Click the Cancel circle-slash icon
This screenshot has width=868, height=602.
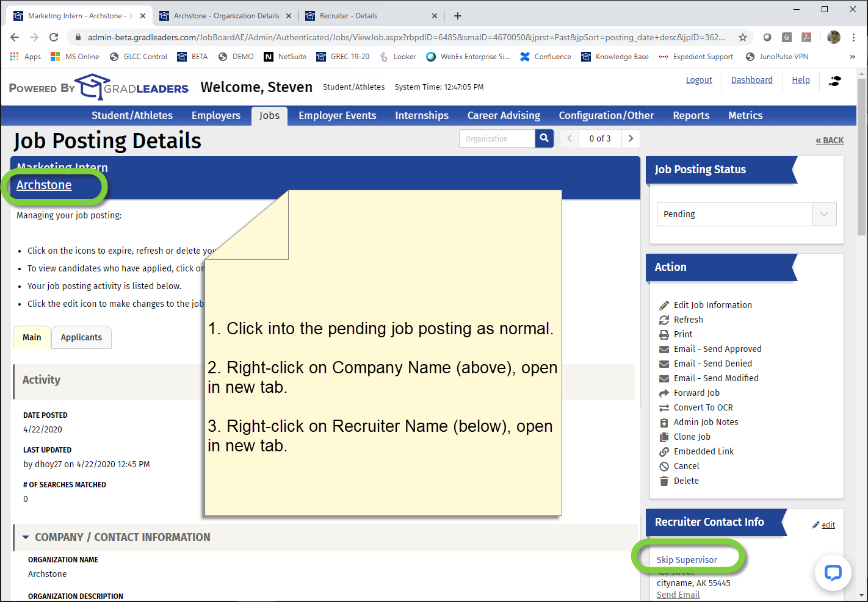tap(664, 466)
